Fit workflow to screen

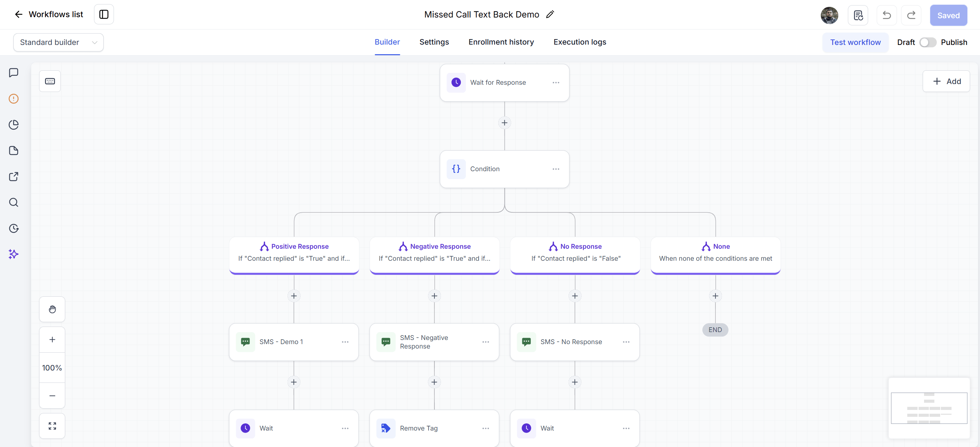(x=52, y=426)
